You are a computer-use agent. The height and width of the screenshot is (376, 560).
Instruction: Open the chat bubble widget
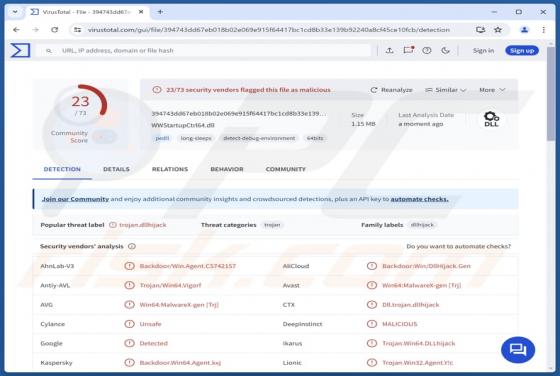(x=518, y=350)
